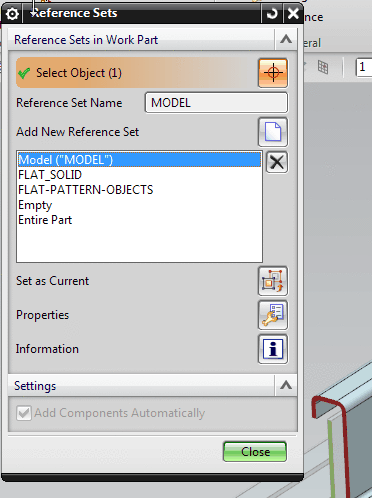Collapse Reference Sets in Work Part section

pos(286,40)
